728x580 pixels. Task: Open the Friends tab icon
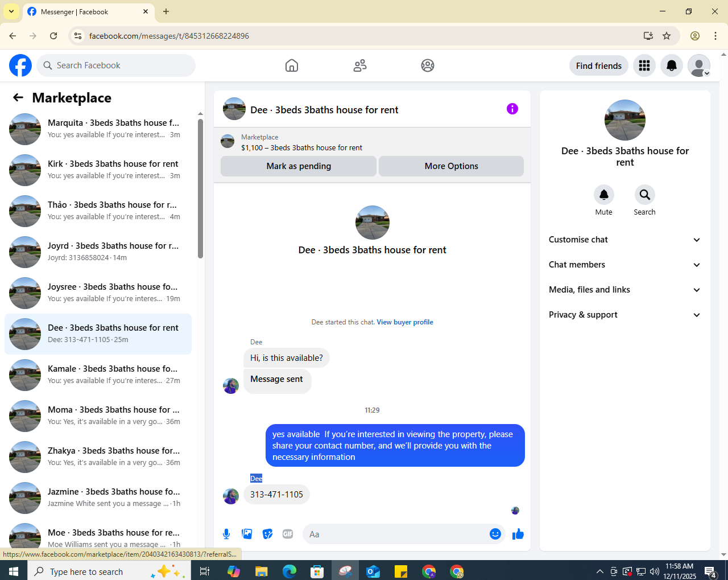(360, 65)
